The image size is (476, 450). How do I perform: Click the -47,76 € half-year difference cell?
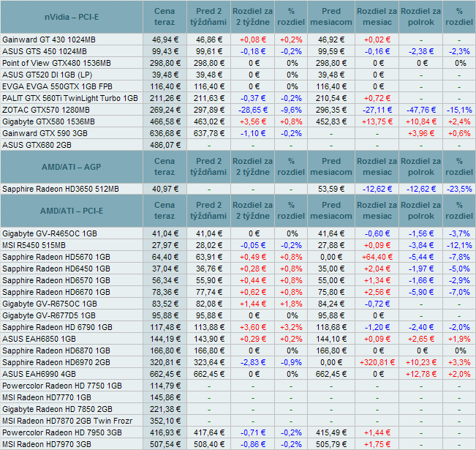421,110
